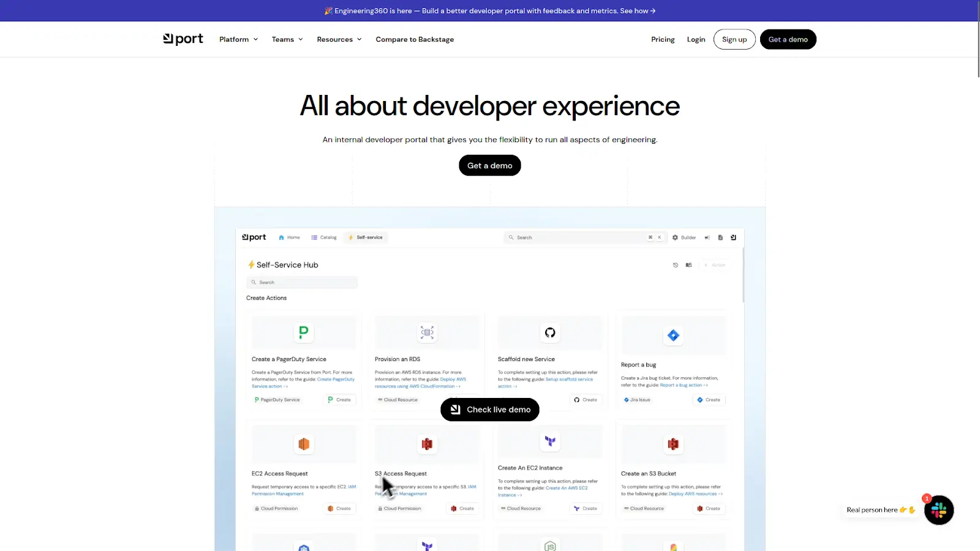The height and width of the screenshot is (551, 980).
Task: Click the demo window's vertical scrollbar
Action: point(743,275)
